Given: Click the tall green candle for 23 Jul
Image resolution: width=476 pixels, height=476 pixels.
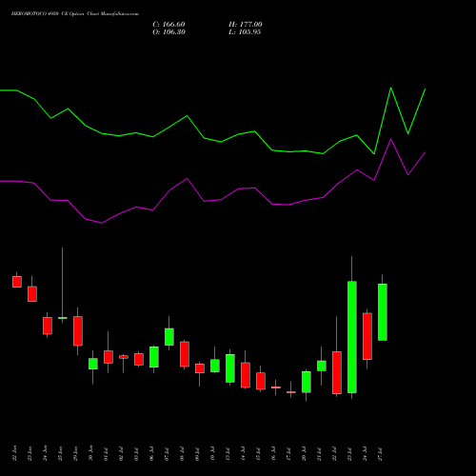Looking at the screenshot, I should [352, 337].
